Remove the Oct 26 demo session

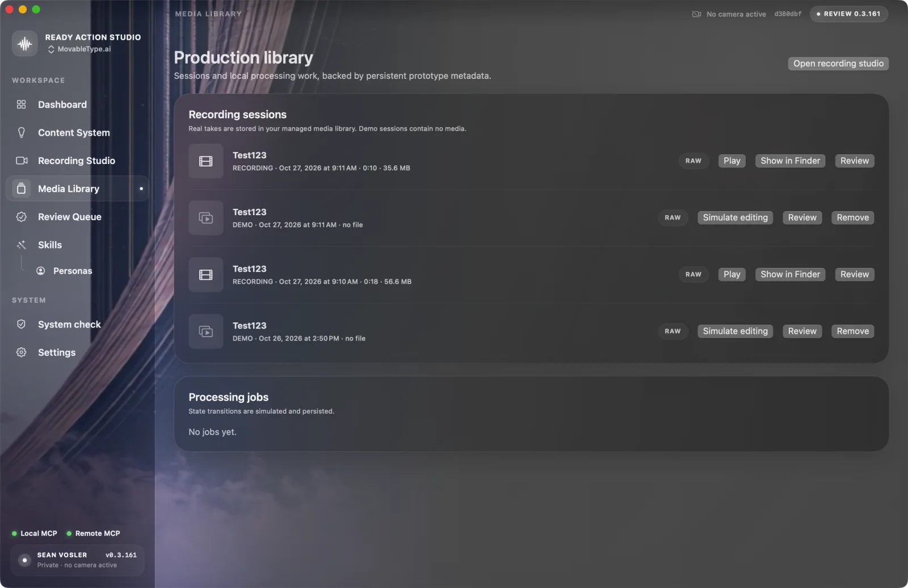pos(852,331)
